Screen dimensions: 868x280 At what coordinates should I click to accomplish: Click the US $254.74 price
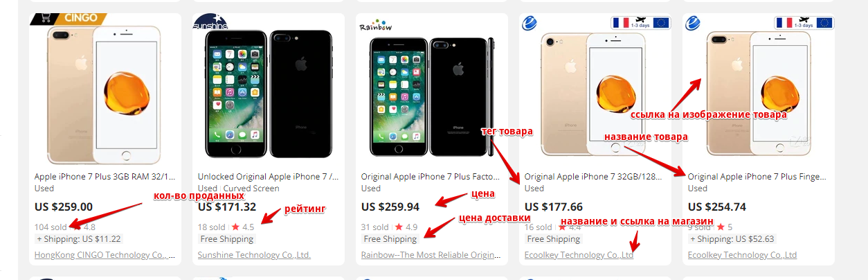coord(717,207)
